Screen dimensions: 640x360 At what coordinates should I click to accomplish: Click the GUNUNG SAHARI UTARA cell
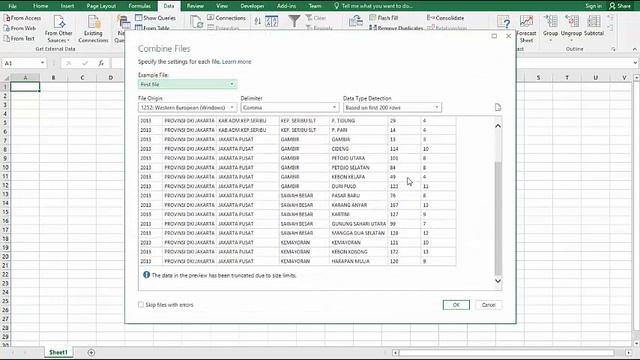pyautogui.click(x=358, y=224)
